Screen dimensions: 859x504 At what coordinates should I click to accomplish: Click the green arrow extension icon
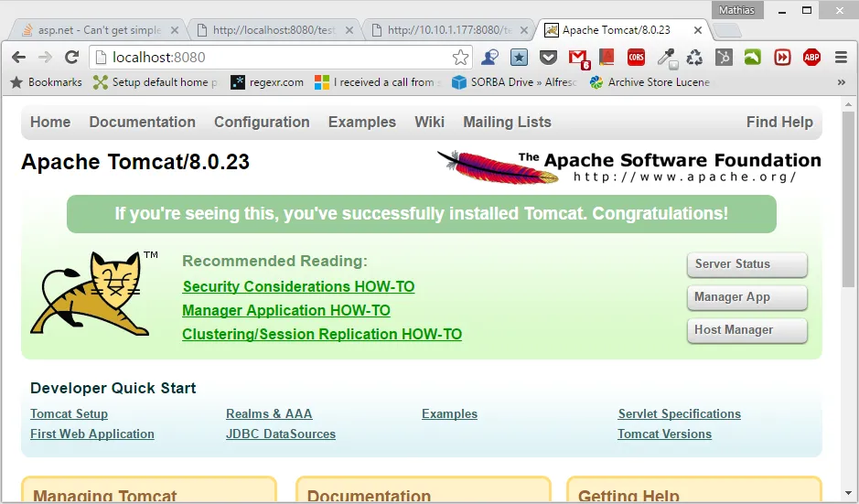coord(753,57)
